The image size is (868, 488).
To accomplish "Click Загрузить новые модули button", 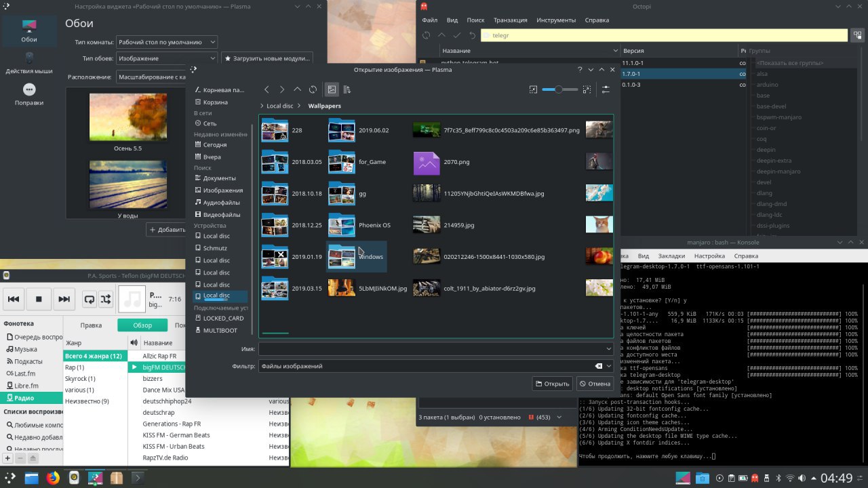I will click(x=267, y=58).
